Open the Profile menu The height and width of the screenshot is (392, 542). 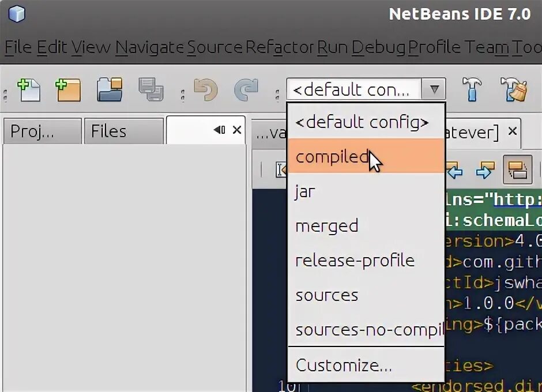pyautogui.click(x=435, y=47)
